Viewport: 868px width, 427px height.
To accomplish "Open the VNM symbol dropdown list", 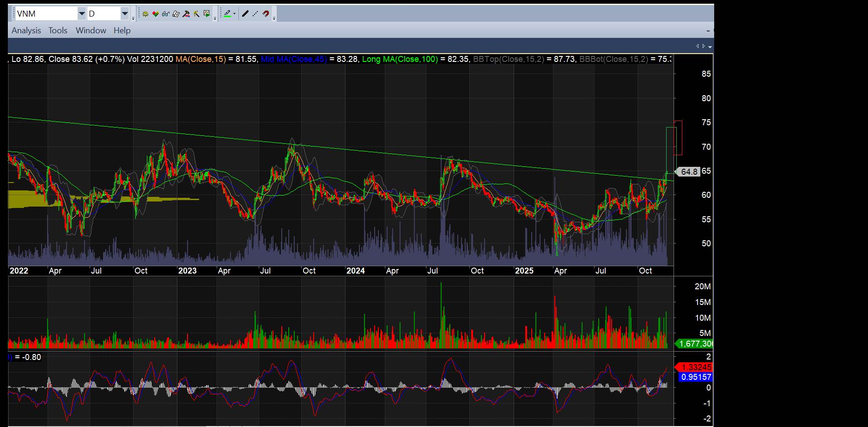I will click(x=82, y=14).
